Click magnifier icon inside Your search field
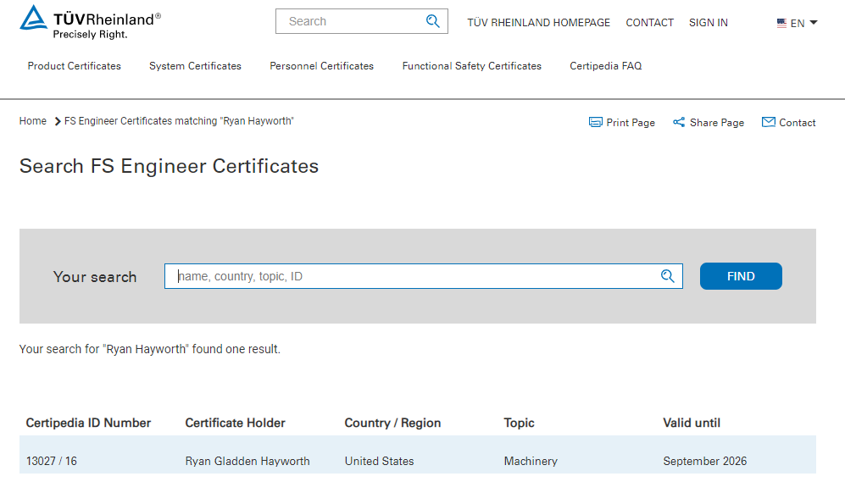 (668, 276)
